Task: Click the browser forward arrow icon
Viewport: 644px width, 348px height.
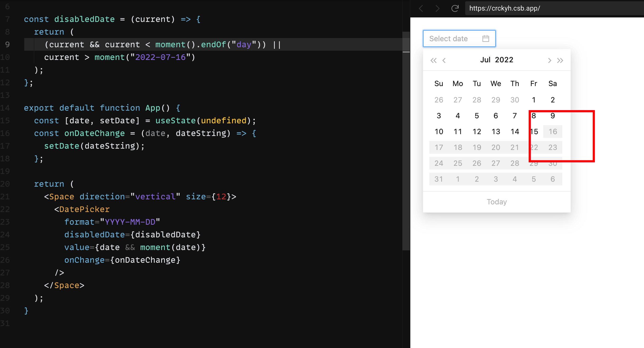Action: (x=438, y=8)
